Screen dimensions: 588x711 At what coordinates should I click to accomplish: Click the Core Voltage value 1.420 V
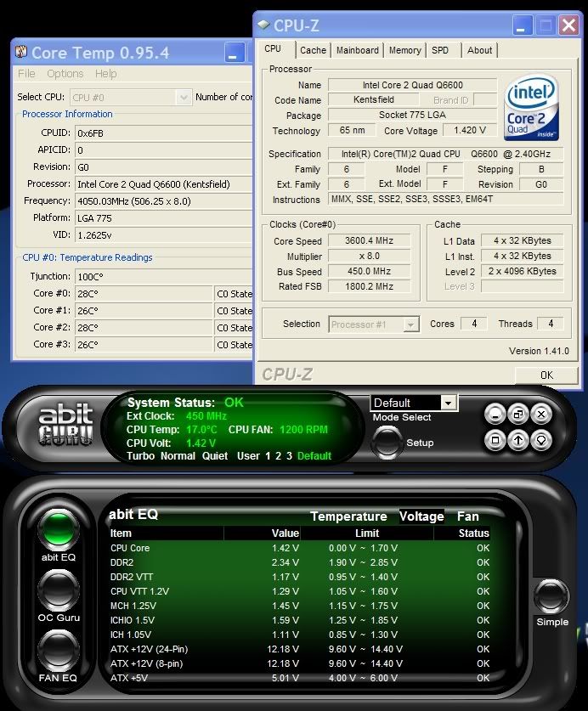pyautogui.click(x=470, y=130)
